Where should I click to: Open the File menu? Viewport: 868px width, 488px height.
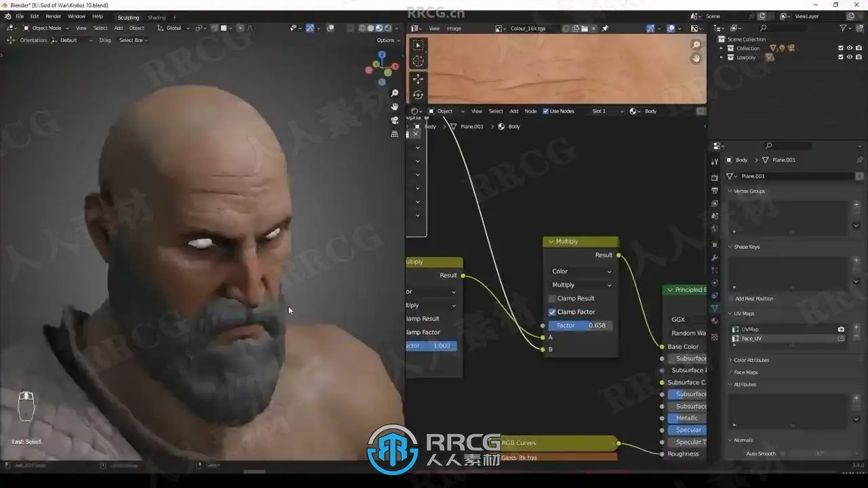coord(20,16)
